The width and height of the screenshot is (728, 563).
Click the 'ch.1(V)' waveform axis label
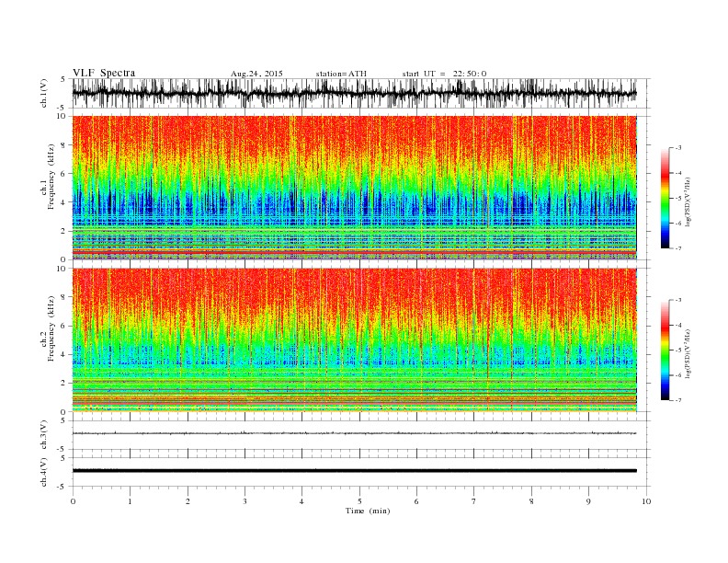pyautogui.click(x=44, y=93)
